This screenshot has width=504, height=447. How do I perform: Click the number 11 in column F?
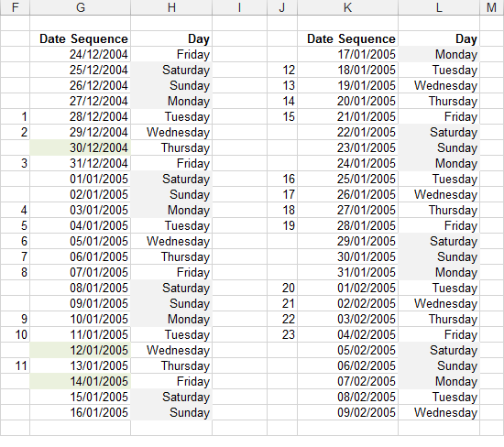15,366
